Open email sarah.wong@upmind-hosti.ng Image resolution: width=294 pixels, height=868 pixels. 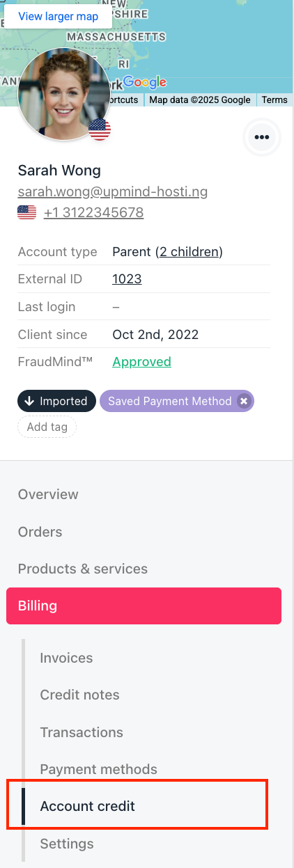point(113,191)
